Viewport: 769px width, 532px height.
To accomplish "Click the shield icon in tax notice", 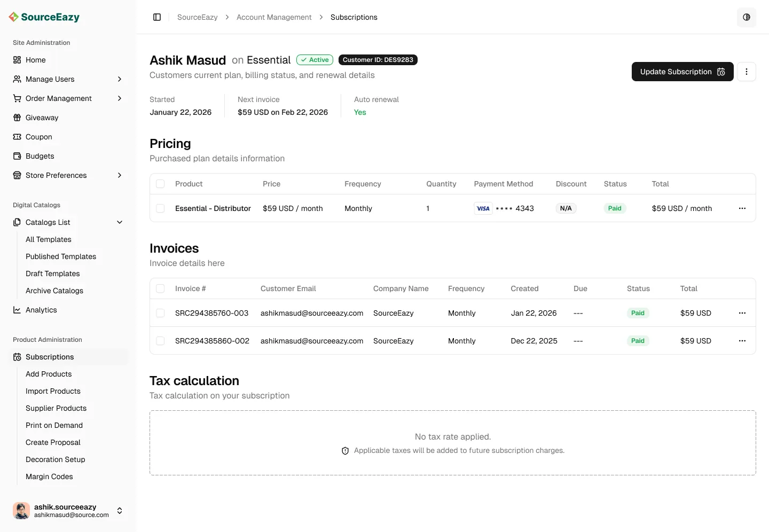I will coord(345,451).
